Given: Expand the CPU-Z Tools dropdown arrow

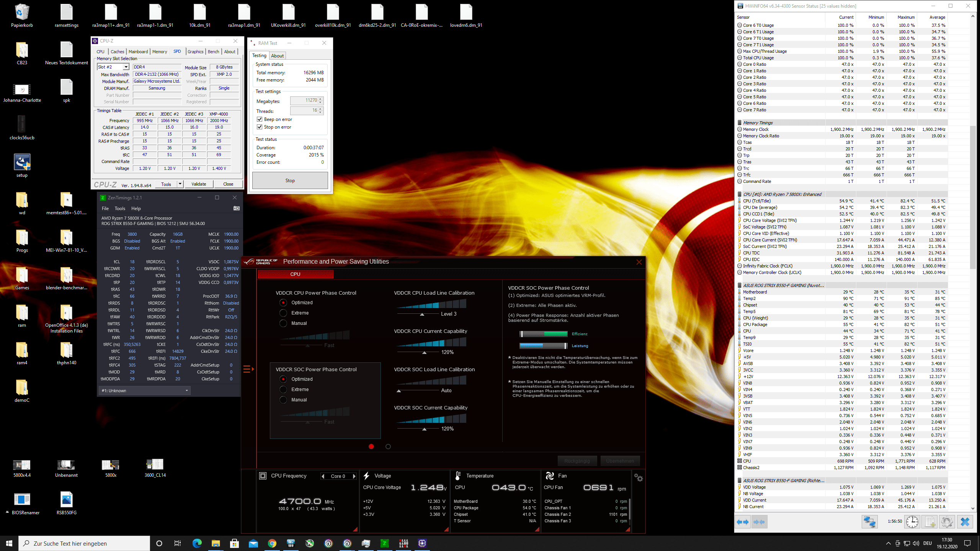Looking at the screenshot, I should tap(180, 184).
